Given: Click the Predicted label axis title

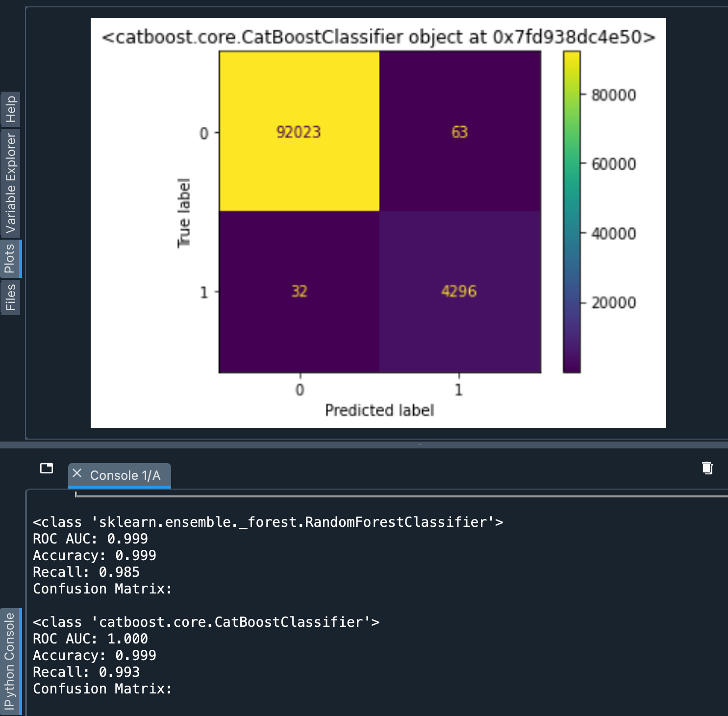Looking at the screenshot, I should tap(379, 411).
